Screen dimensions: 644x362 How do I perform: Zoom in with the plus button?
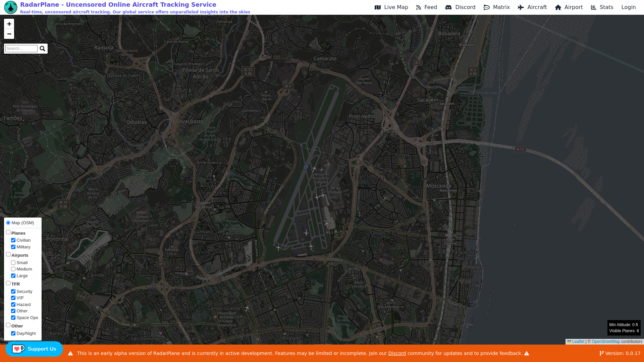point(9,24)
